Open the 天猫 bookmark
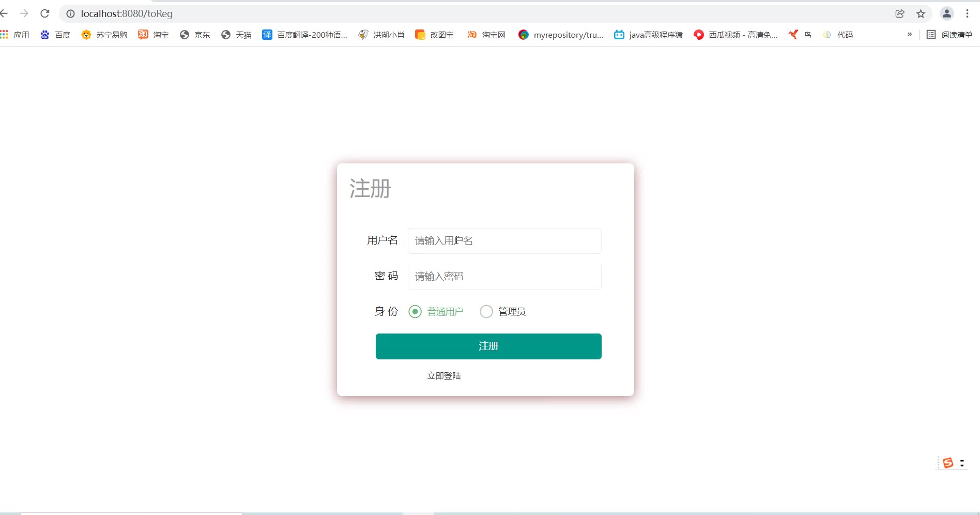Screen dimensions: 980x515 tap(236, 35)
